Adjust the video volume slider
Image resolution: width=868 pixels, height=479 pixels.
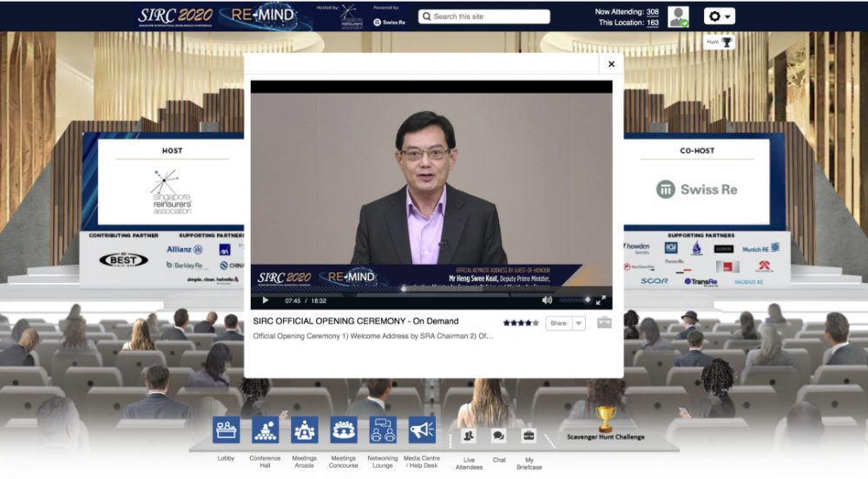[x=575, y=299]
